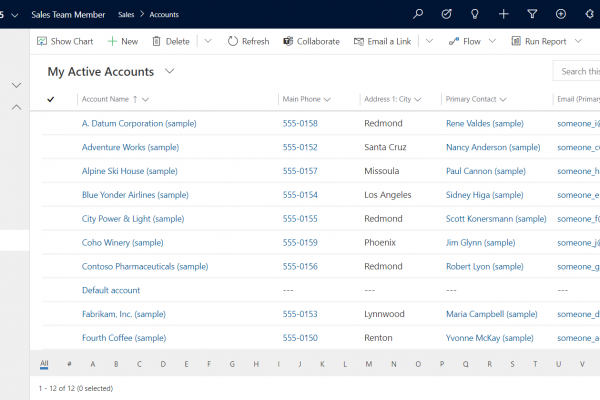Open the My Active Accounts view selector chevron

[170, 71]
